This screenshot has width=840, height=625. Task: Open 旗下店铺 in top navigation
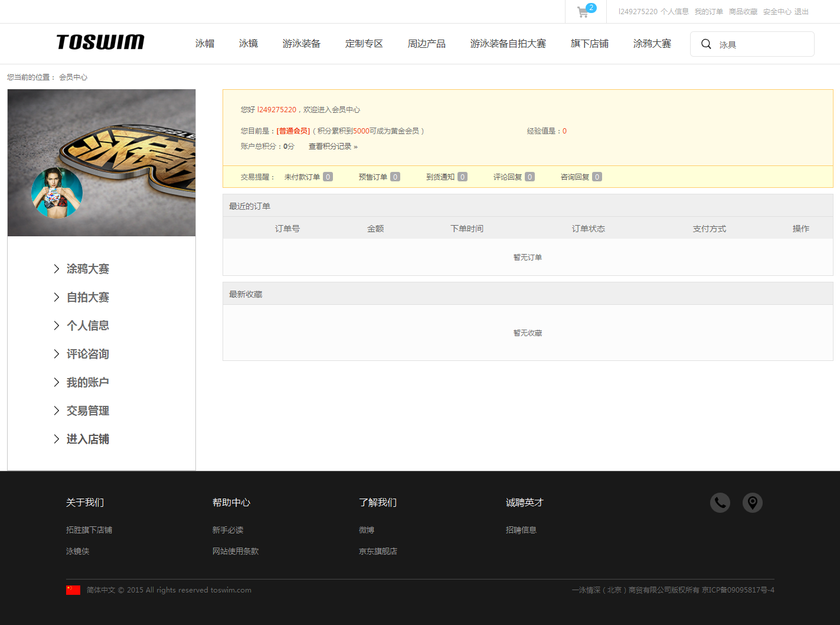click(x=590, y=44)
